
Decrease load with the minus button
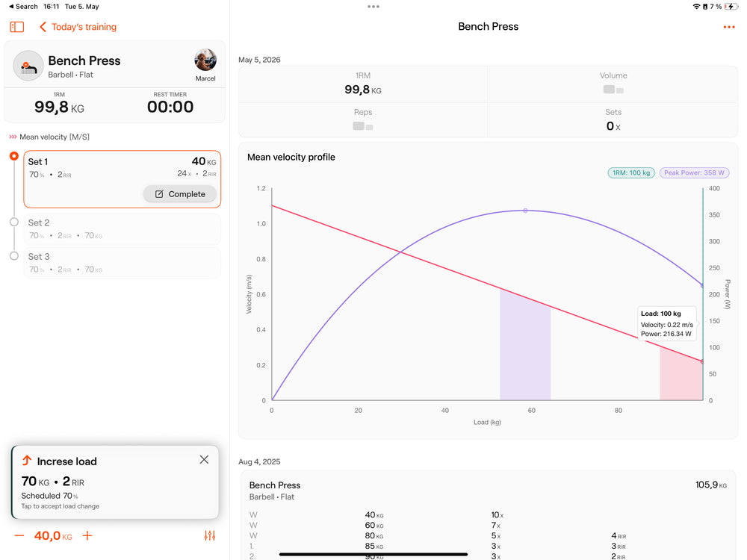coord(19,535)
